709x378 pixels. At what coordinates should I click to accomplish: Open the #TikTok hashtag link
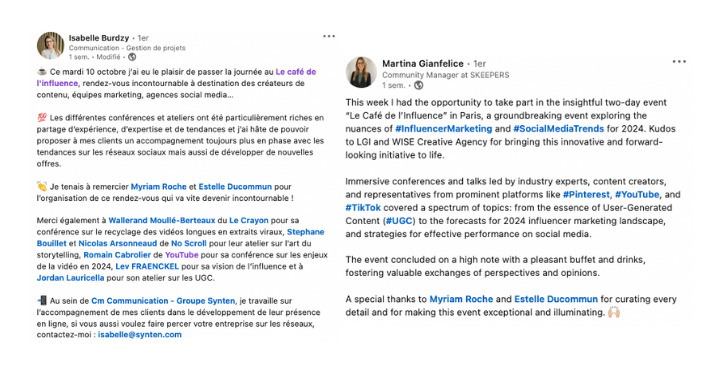click(x=363, y=208)
